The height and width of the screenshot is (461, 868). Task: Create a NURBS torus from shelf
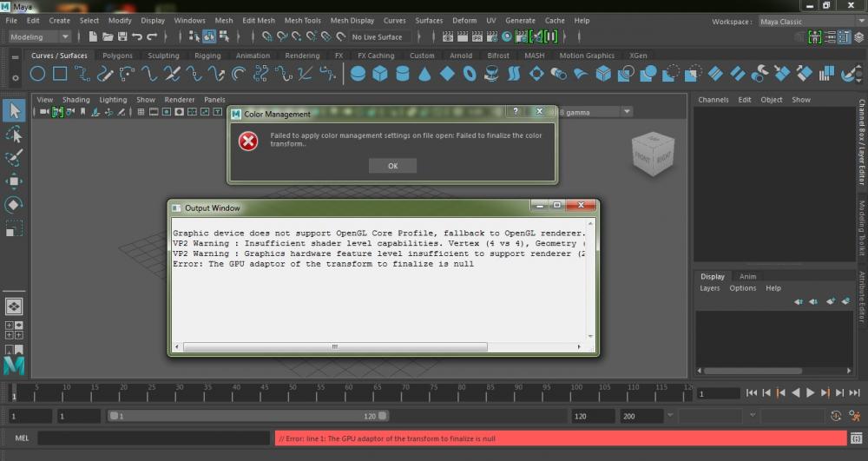(x=470, y=74)
